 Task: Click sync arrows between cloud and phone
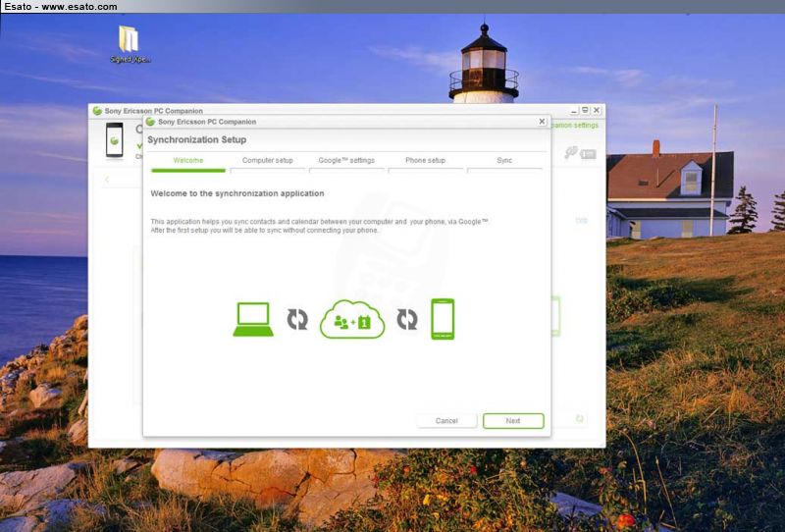(407, 320)
